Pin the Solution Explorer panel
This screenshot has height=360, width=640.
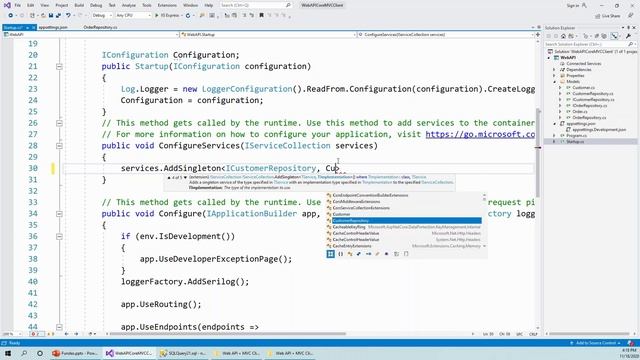click(x=628, y=27)
